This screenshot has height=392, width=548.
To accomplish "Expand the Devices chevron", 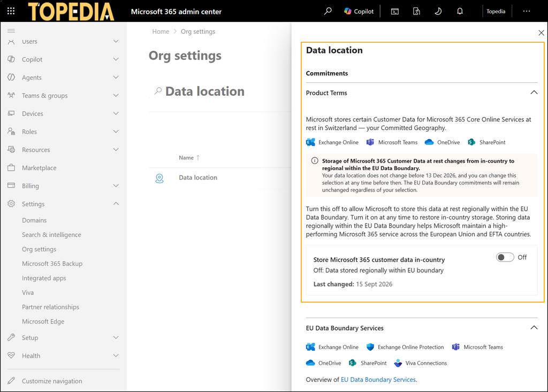I will point(116,113).
